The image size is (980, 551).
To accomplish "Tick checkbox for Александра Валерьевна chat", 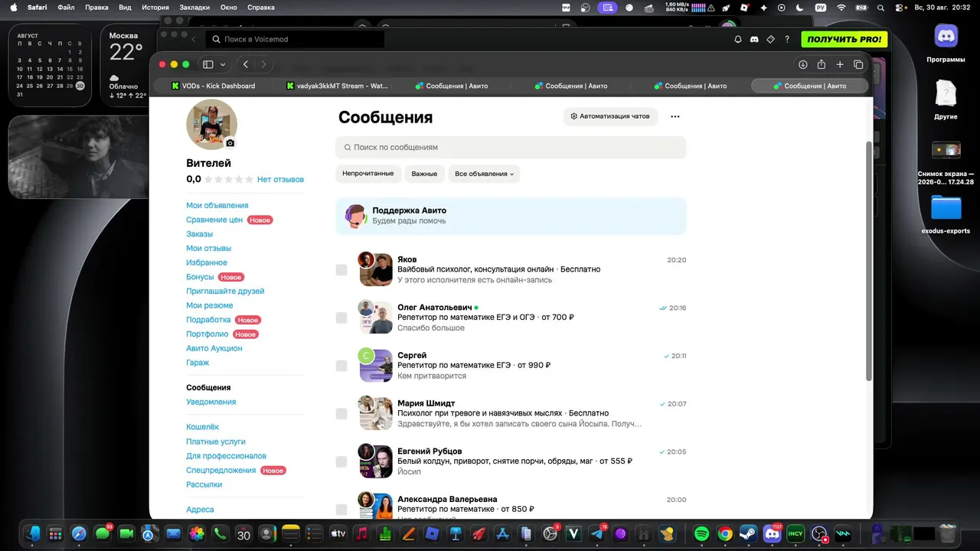I will [x=341, y=510].
